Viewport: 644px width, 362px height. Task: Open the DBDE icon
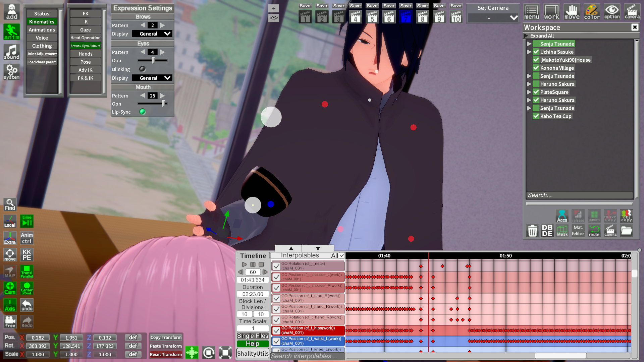tap(547, 231)
